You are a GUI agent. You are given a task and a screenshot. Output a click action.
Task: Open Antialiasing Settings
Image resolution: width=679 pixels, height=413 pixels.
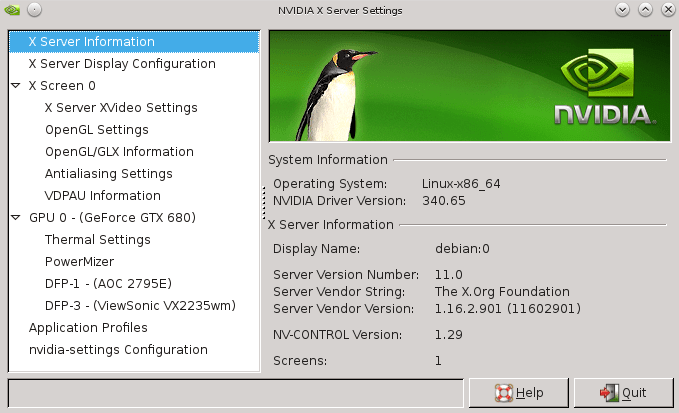pos(109,174)
